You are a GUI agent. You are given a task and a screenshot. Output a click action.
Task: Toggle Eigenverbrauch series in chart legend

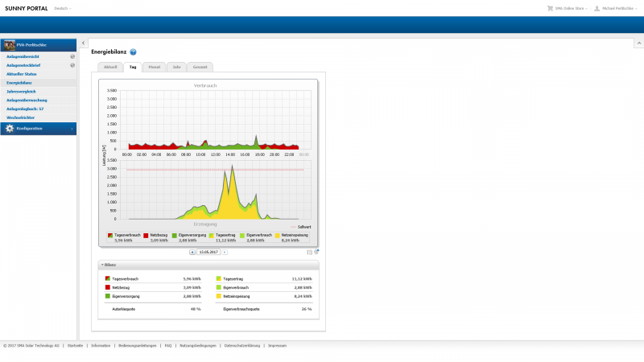coord(256,237)
